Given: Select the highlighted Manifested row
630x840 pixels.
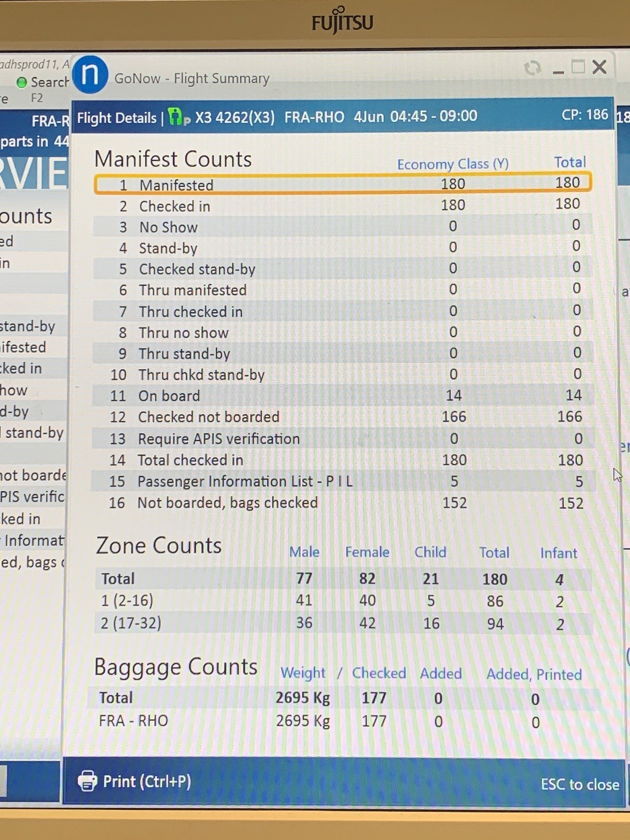Looking at the screenshot, I should point(342,184).
